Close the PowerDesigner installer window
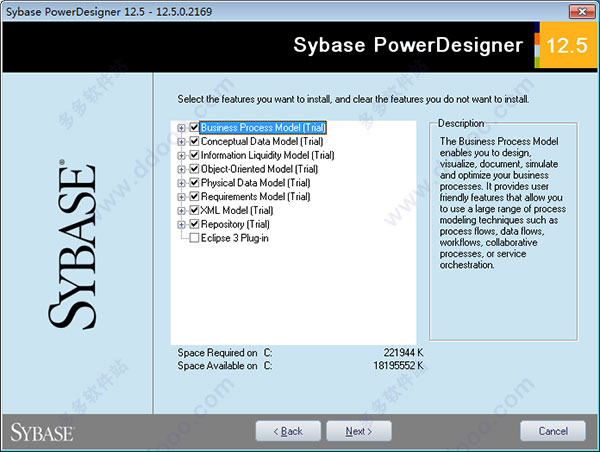This screenshot has width=600, height=452. pos(582,11)
